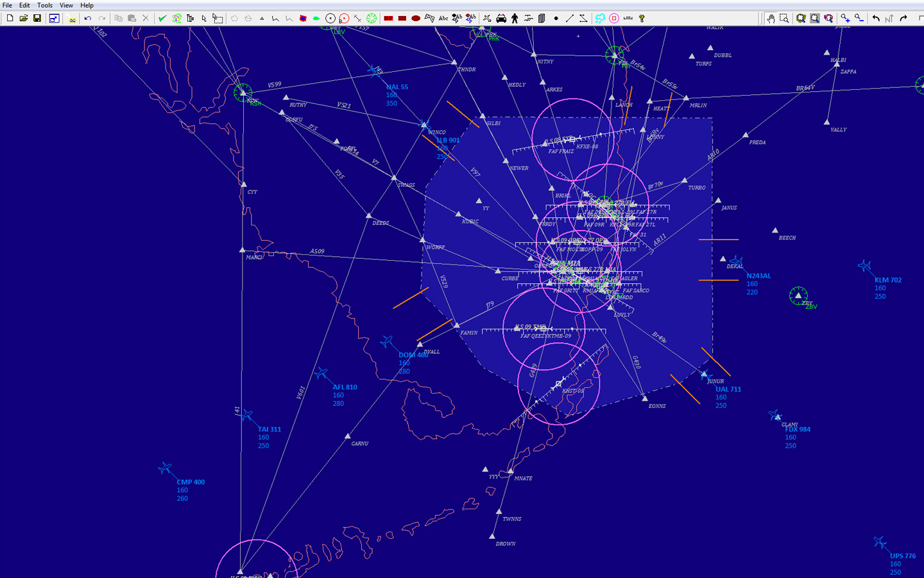Pick the red circle B tool
Viewport: 924px width, 578px height.
point(344,18)
